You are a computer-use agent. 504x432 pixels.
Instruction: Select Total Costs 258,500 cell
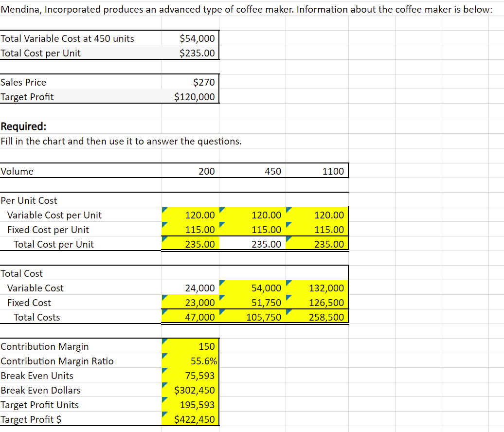coord(317,317)
